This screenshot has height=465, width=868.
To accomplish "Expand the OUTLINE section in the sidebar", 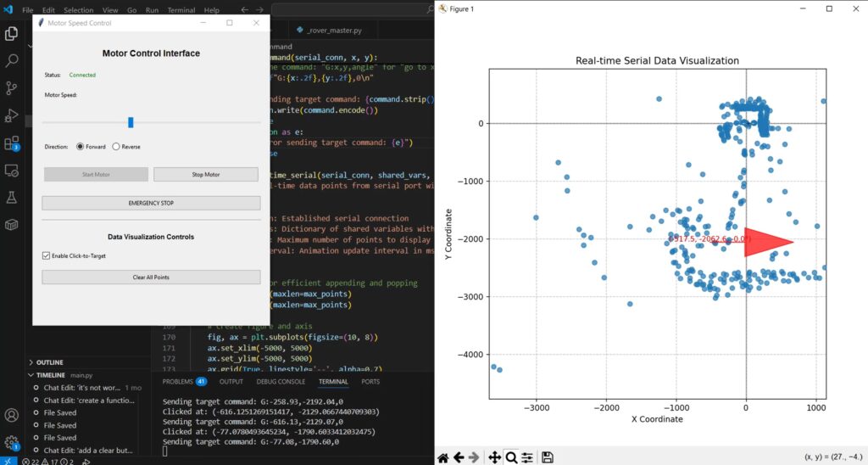I will click(x=49, y=361).
